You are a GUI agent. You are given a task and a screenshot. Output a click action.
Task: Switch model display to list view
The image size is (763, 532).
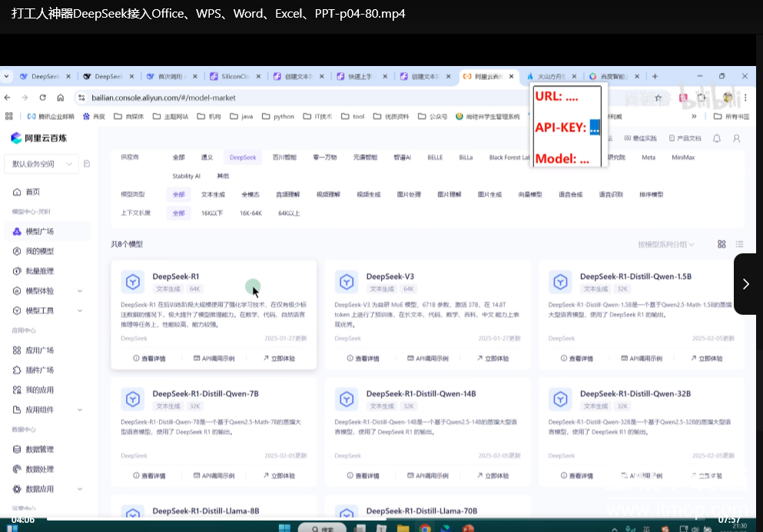(x=739, y=243)
